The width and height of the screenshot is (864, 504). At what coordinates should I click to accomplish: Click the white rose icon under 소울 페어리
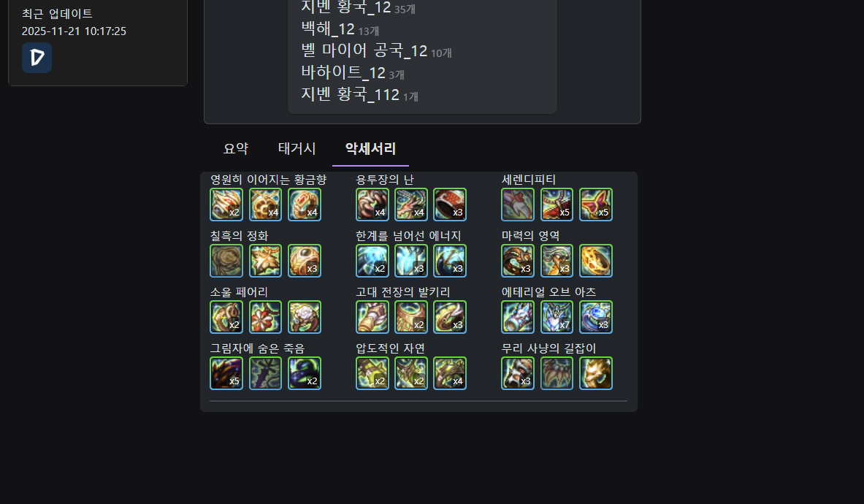[x=304, y=317]
